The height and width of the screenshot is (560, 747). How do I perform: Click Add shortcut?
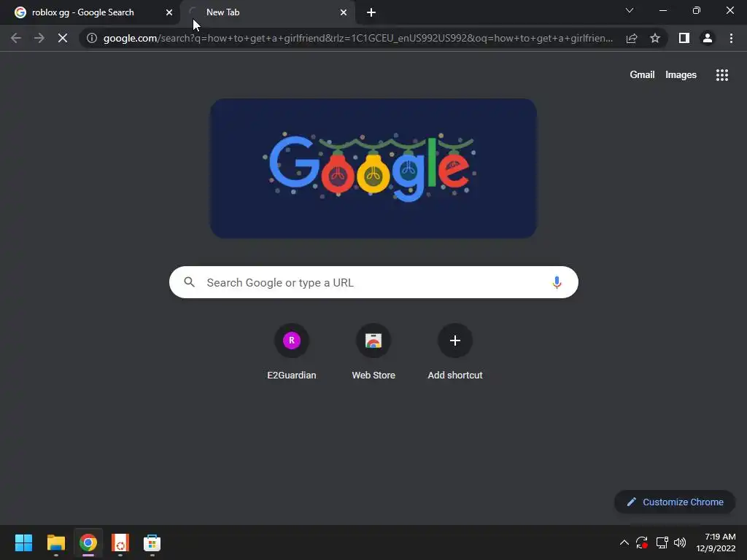tap(455, 351)
